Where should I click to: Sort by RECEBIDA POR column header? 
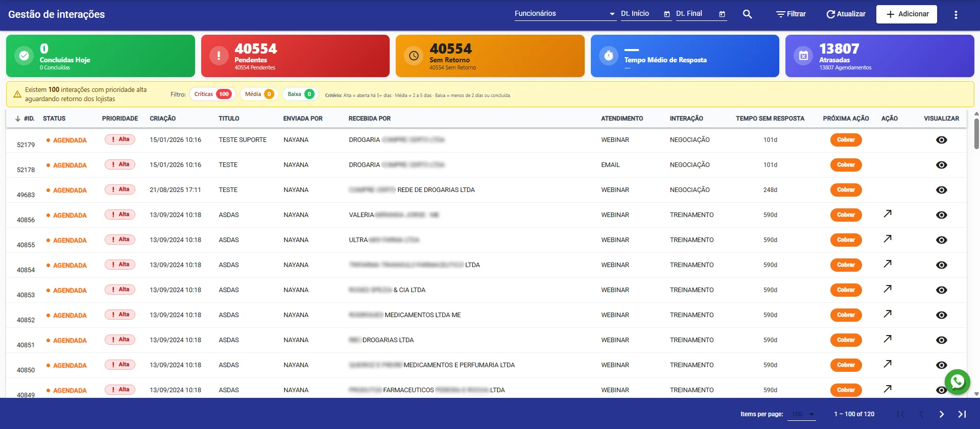(370, 118)
